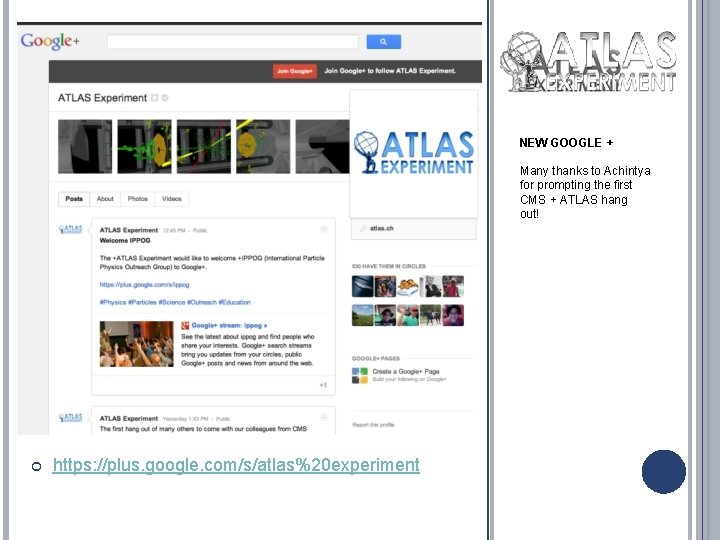720x540 pixels.
Task: Open options dropdown on Welcome IPPOG post
Action: tap(324, 229)
